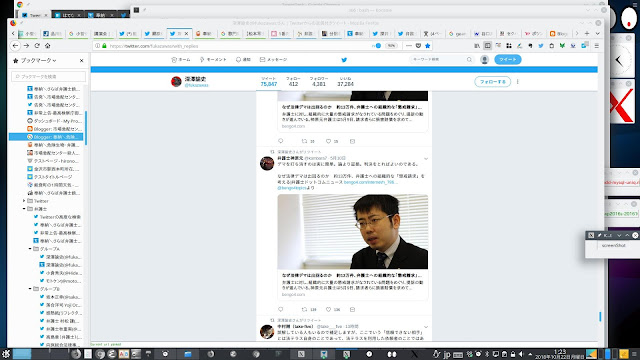Select the highlighted Blogger bookmark in the sidebar

(x=46, y=137)
